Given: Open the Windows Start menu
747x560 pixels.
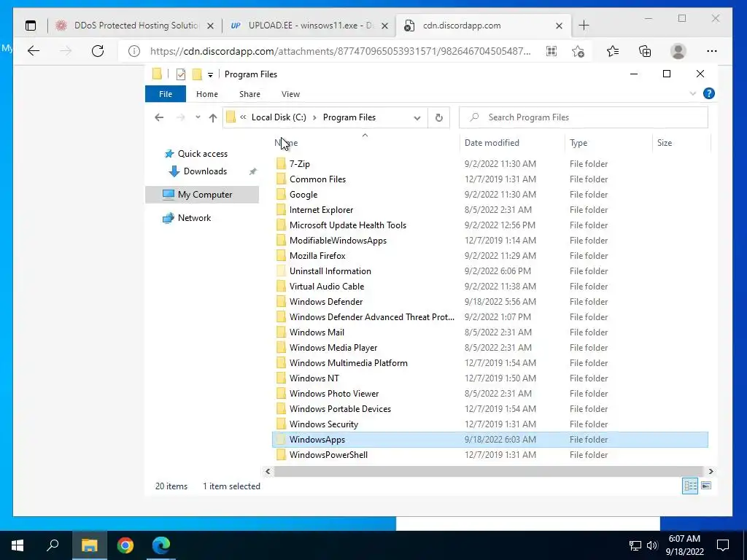Looking at the screenshot, I should click(x=18, y=545).
